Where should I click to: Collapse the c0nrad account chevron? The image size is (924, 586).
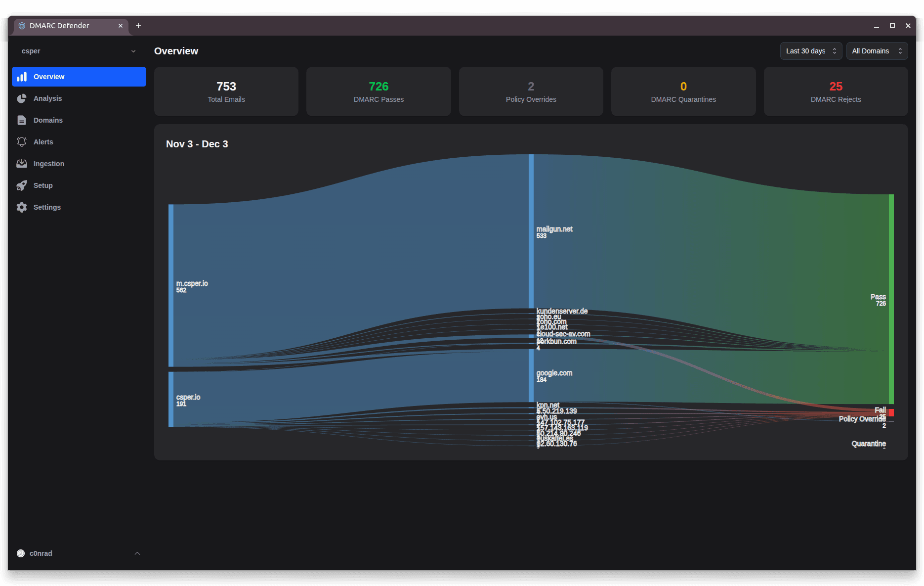click(137, 553)
